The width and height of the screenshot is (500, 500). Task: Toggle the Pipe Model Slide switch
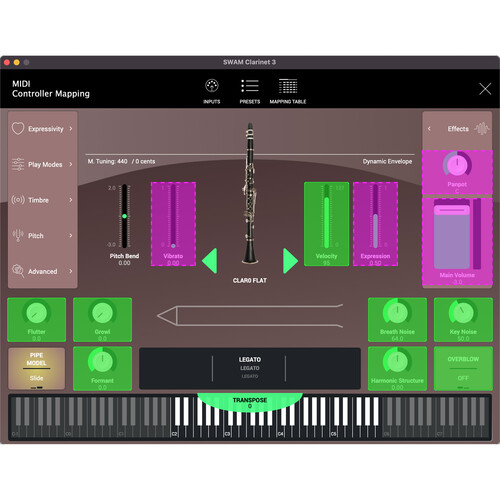36,368
